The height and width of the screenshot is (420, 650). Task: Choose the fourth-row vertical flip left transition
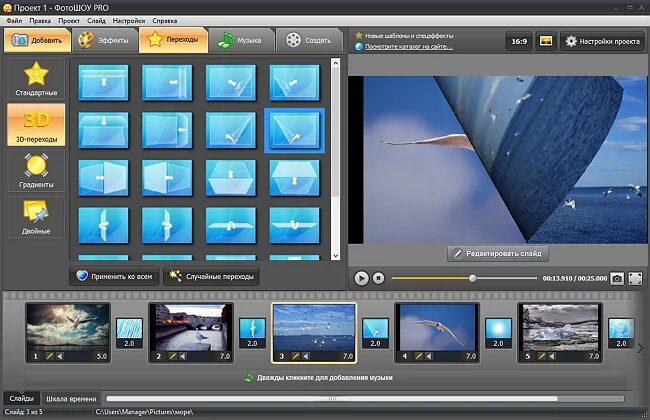coord(103,226)
